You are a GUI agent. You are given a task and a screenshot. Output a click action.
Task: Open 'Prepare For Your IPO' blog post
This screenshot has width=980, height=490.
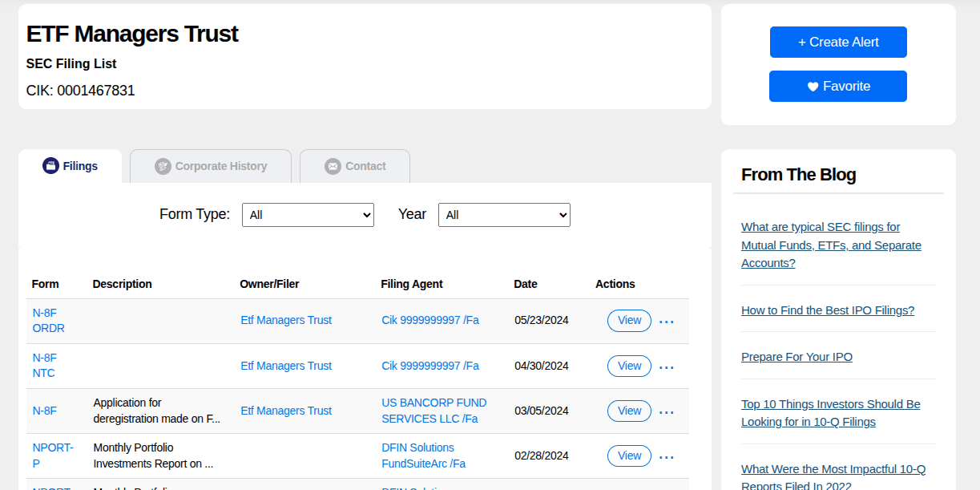(797, 357)
